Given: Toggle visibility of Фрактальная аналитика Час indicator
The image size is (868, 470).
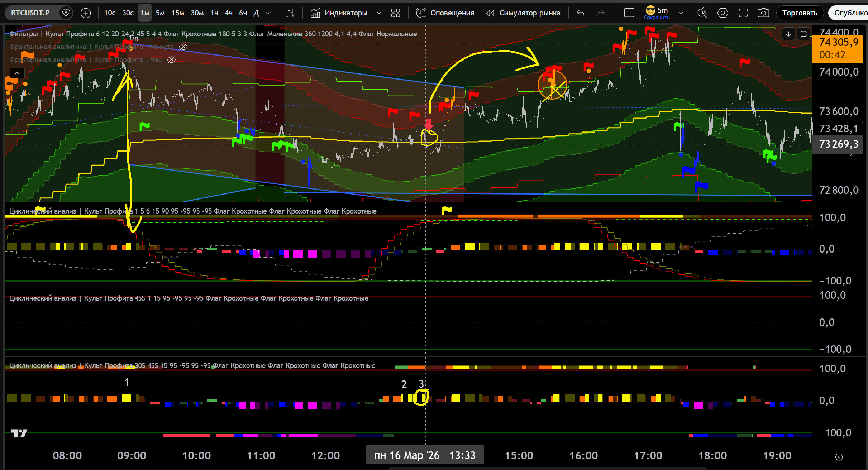Looking at the screenshot, I should pos(172,60).
